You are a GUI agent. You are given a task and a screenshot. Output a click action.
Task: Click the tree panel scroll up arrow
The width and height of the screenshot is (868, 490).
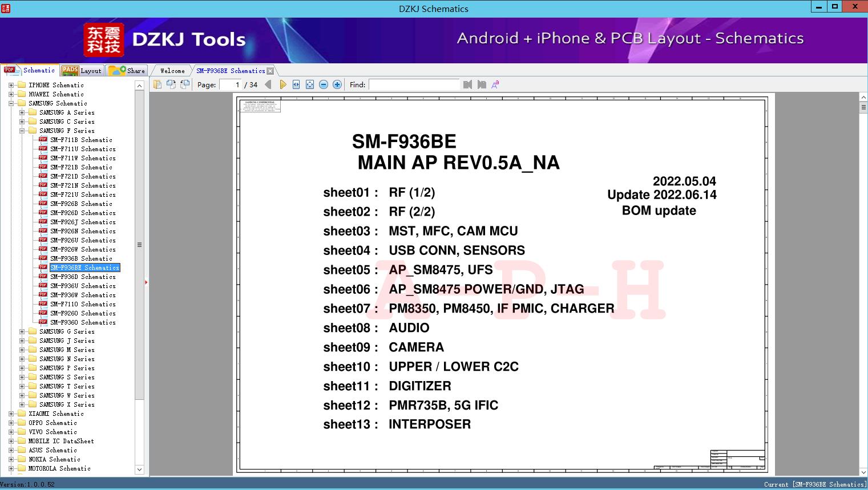click(x=139, y=86)
